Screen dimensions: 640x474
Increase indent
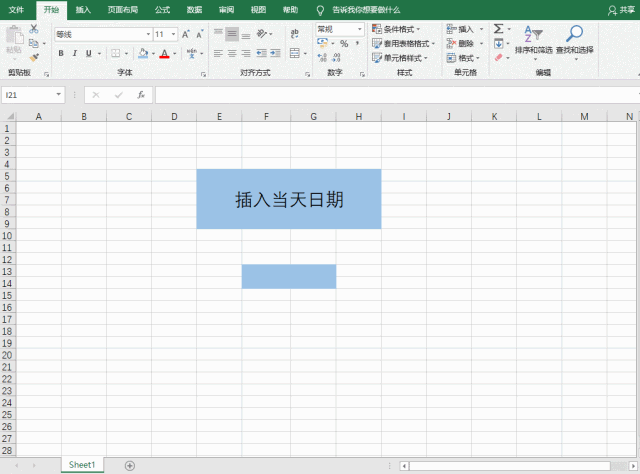276,53
